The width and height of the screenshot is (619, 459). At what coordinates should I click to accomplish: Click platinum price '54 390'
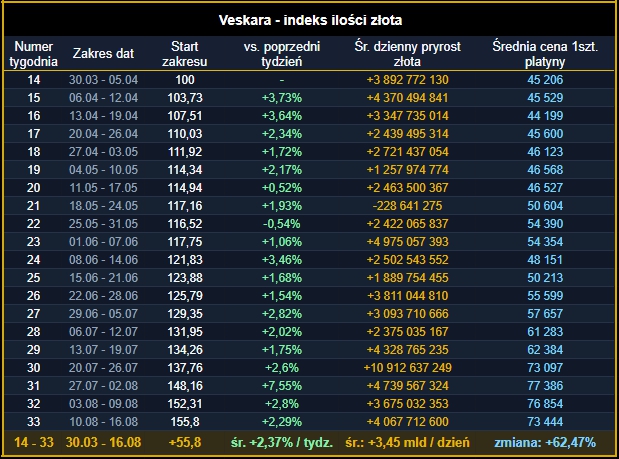(545, 224)
